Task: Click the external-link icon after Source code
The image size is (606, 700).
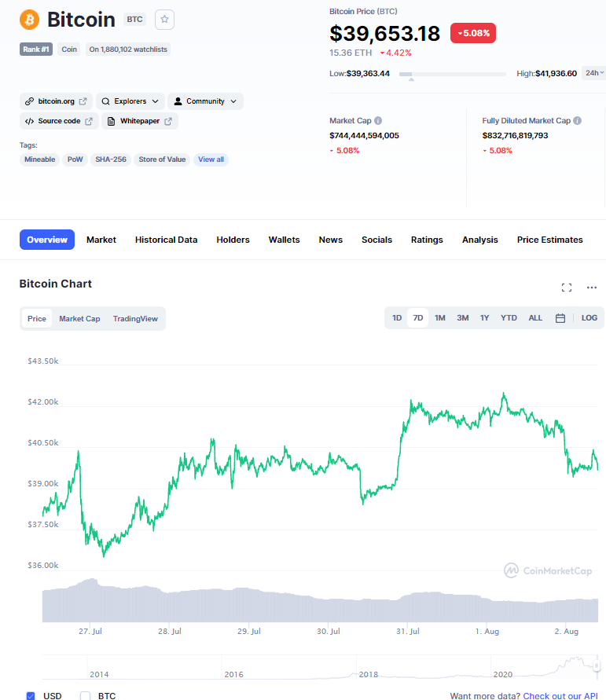Action: pyautogui.click(x=89, y=121)
